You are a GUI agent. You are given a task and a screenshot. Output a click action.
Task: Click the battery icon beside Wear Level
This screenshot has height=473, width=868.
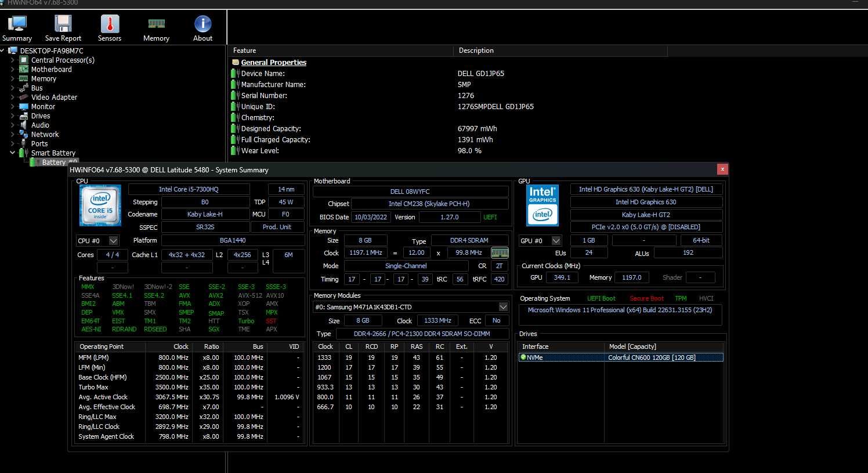(235, 150)
